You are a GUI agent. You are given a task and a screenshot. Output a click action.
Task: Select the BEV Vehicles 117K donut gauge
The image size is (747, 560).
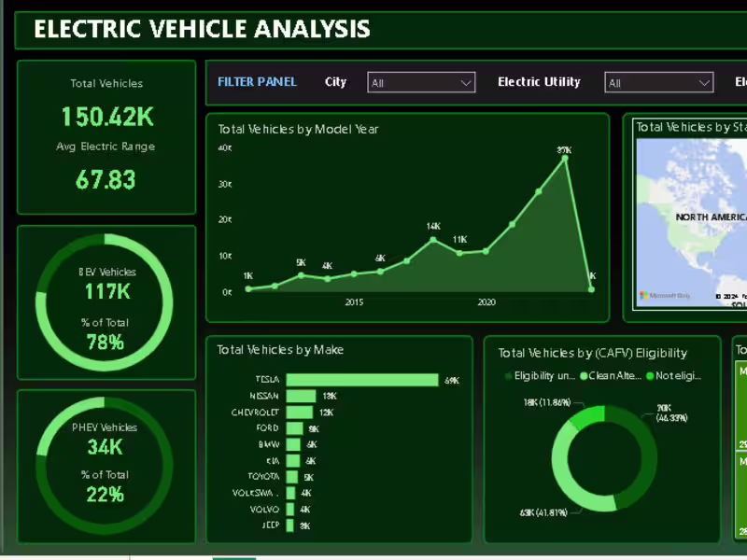[105, 301]
